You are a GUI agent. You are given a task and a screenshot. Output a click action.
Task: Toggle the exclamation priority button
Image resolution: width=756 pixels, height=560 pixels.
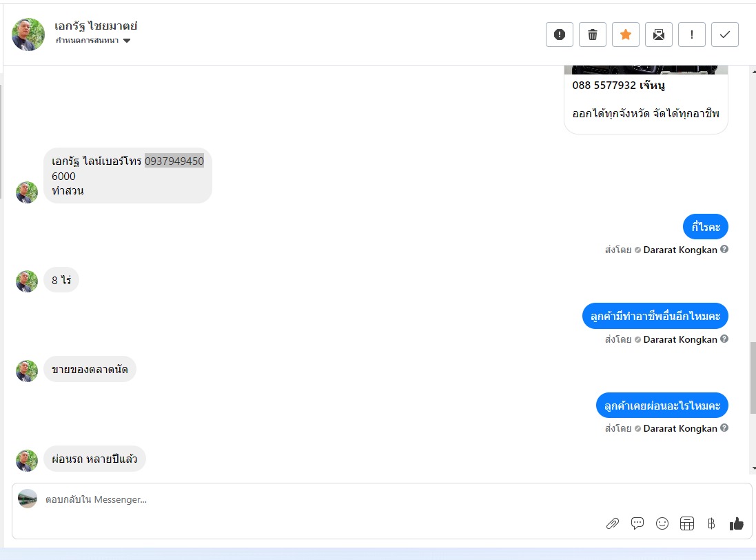click(x=692, y=34)
